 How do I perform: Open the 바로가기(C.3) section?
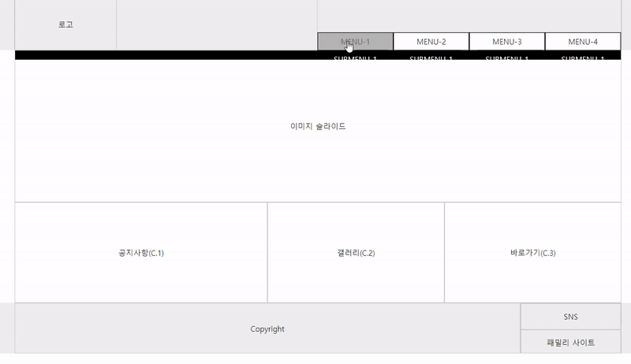pos(533,253)
